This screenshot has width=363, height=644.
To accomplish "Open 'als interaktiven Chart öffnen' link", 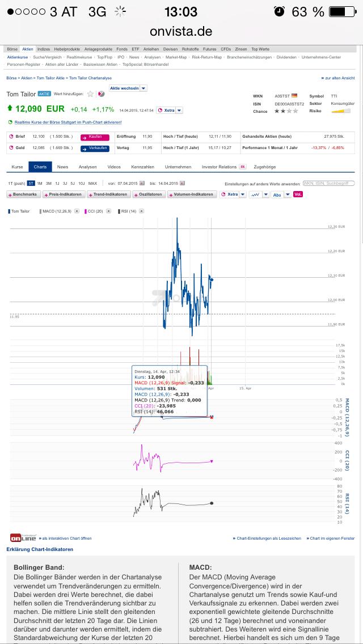I will [x=65, y=538].
